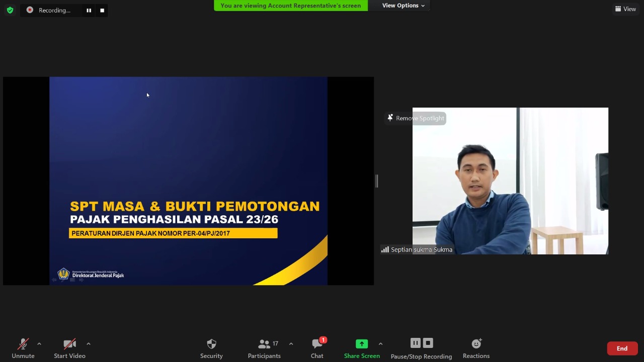This screenshot has width=644, height=362.
Task: Unmute the microphone
Action: tap(23, 348)
